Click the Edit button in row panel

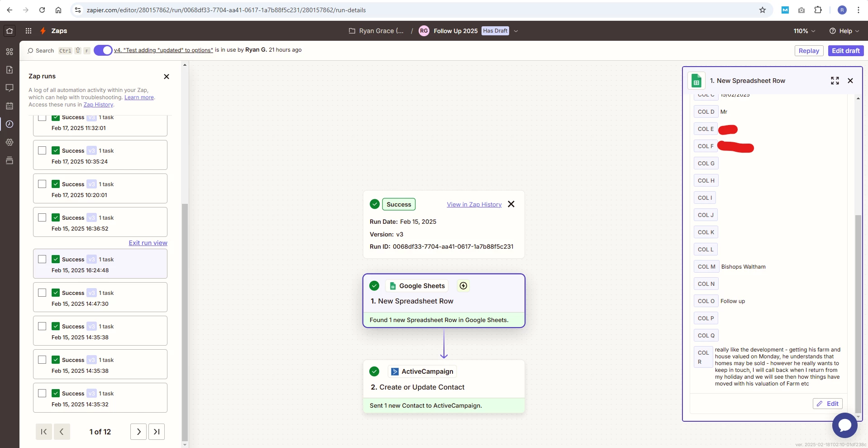pos(827,404)
